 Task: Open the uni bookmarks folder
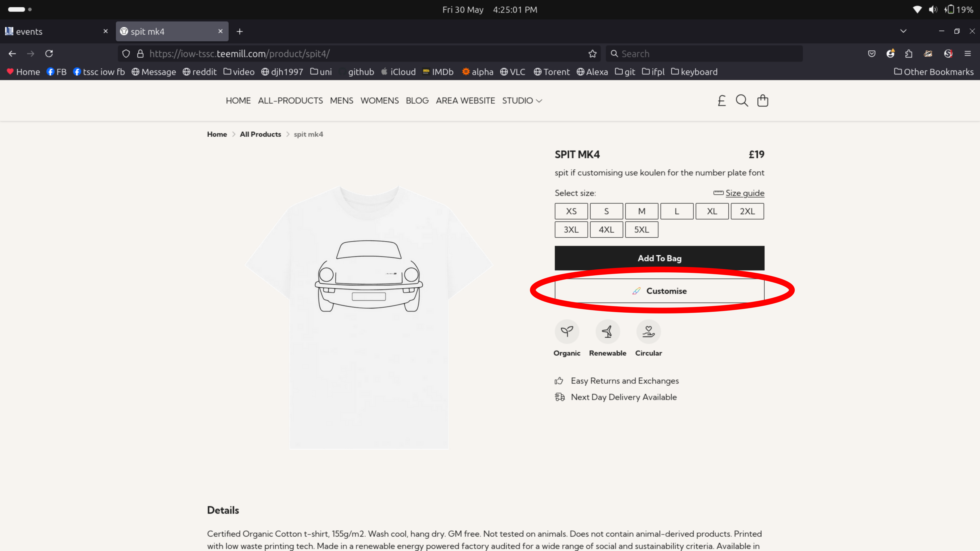click(x=321, y=72)
